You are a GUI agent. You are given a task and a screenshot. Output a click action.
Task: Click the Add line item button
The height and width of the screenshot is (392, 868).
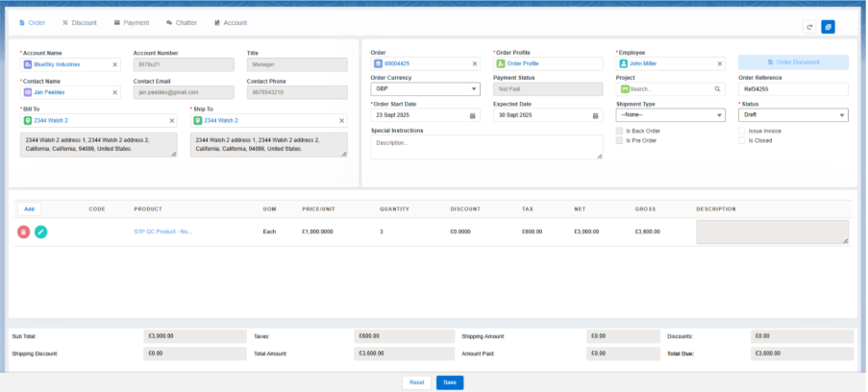[29, 208]
